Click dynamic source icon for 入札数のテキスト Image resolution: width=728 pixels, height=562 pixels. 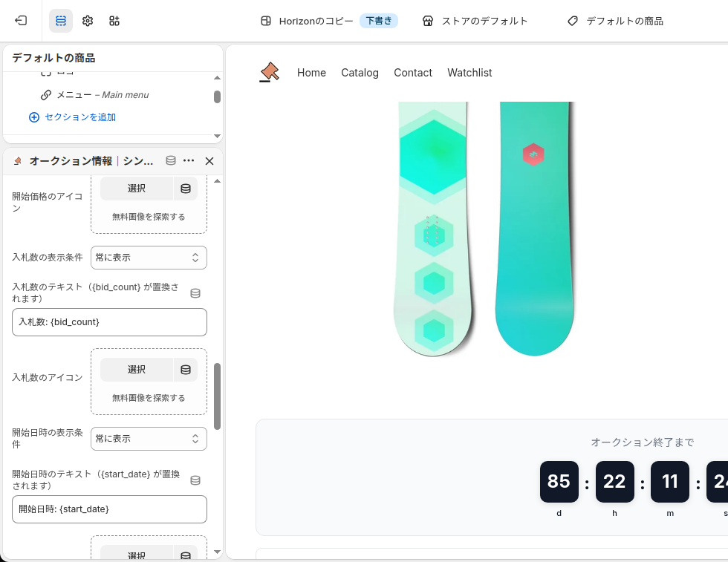(x=195, y=293)
